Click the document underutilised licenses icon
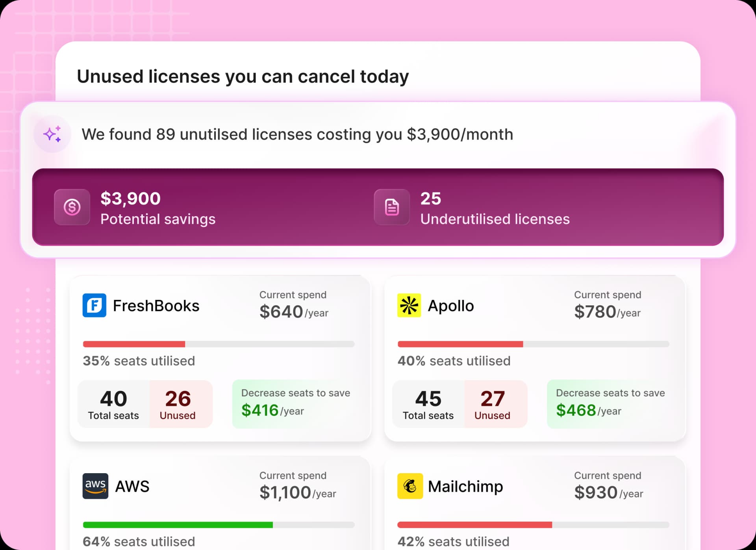The width and height of the screenshot is (756, 550). click(x=392, y=207)
